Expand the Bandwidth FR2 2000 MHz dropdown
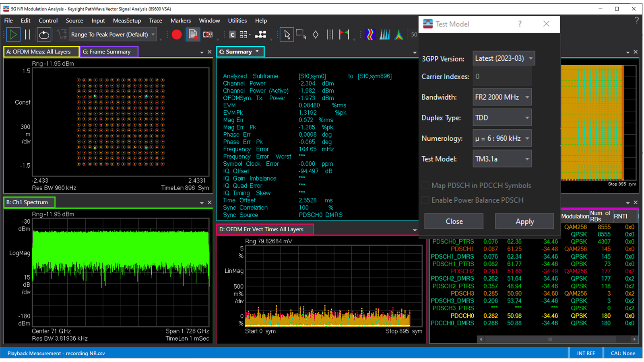This screenshot has height=362, width=644. [x=502, y=97]
